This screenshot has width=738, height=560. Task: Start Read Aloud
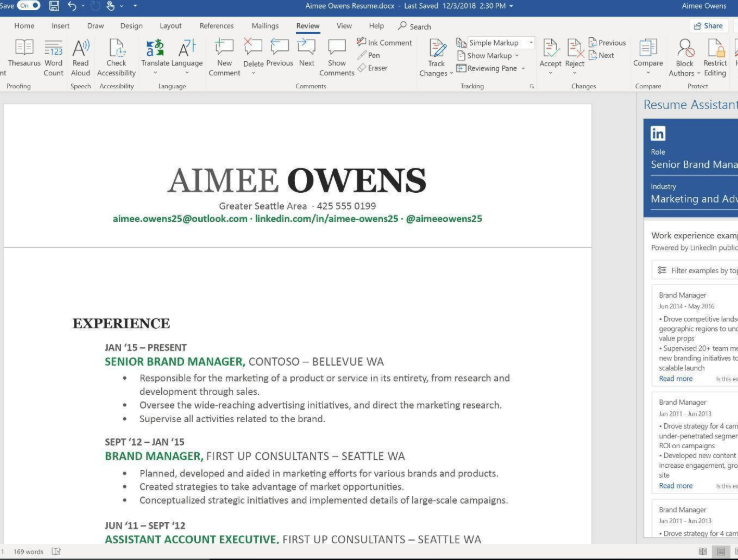tap(80, 58)
